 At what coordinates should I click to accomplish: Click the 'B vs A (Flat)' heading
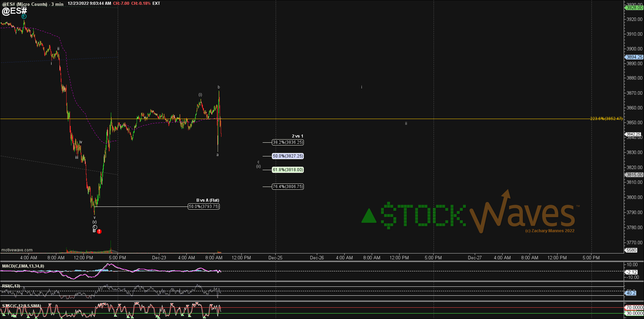pyautogui.click(x=208, y=200)
